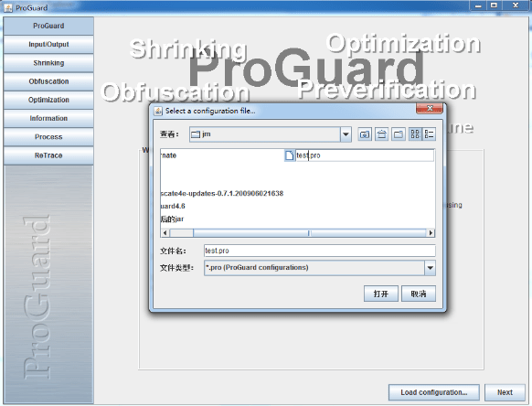Click the file list scroll right arrow

(431, 233)
